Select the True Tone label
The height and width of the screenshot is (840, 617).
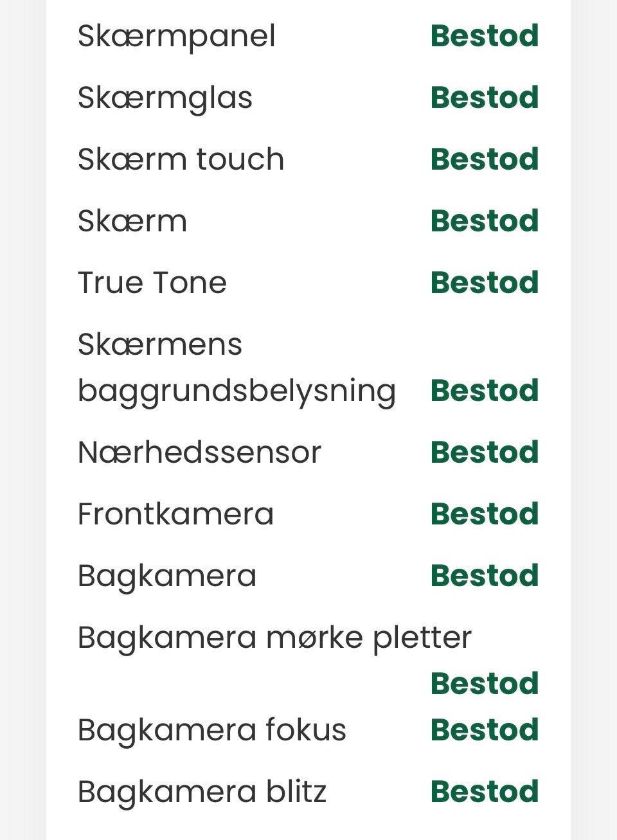coord(152,283)
